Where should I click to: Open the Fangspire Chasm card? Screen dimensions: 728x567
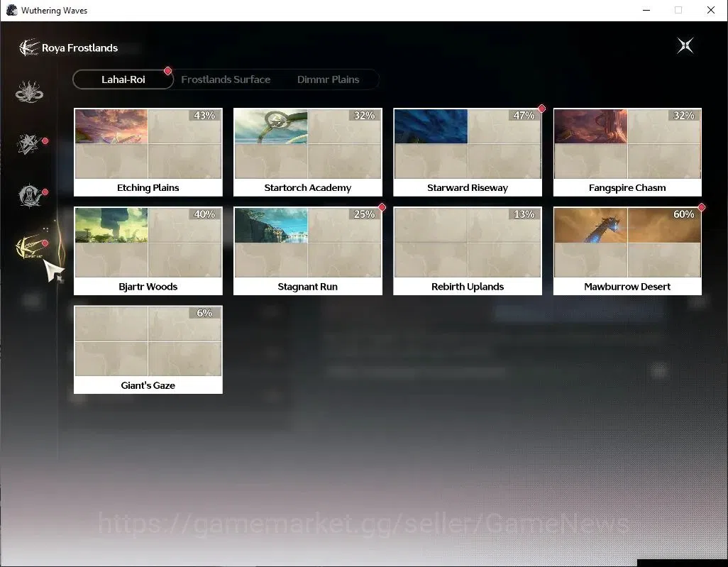tap(627, 152)
